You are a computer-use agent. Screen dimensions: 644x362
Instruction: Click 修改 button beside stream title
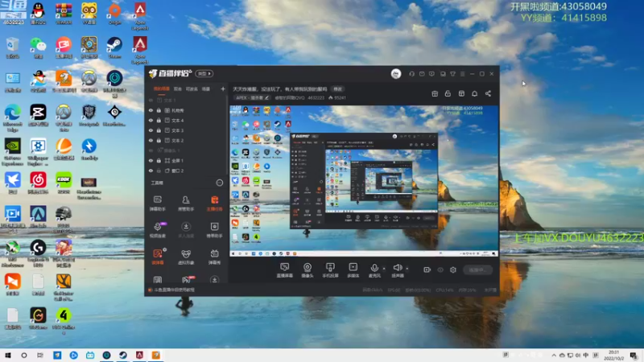coord(337,89)
